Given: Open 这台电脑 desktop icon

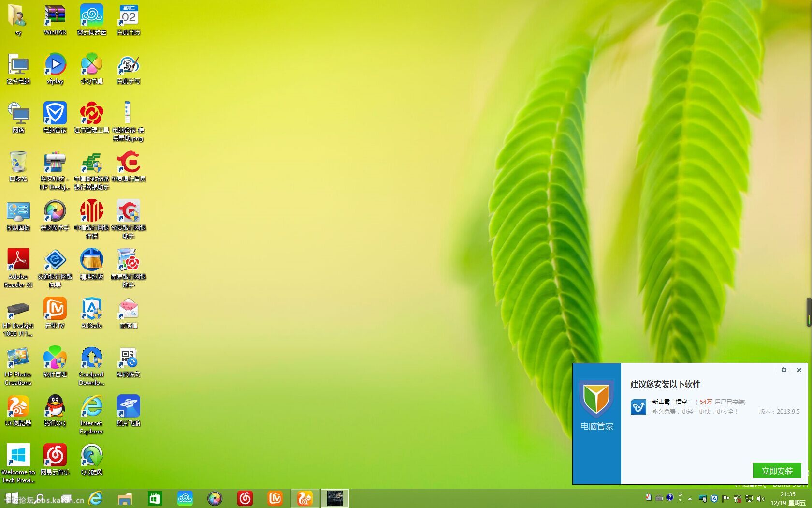Looking at the screenshot, I should click(x=18, y=69).
